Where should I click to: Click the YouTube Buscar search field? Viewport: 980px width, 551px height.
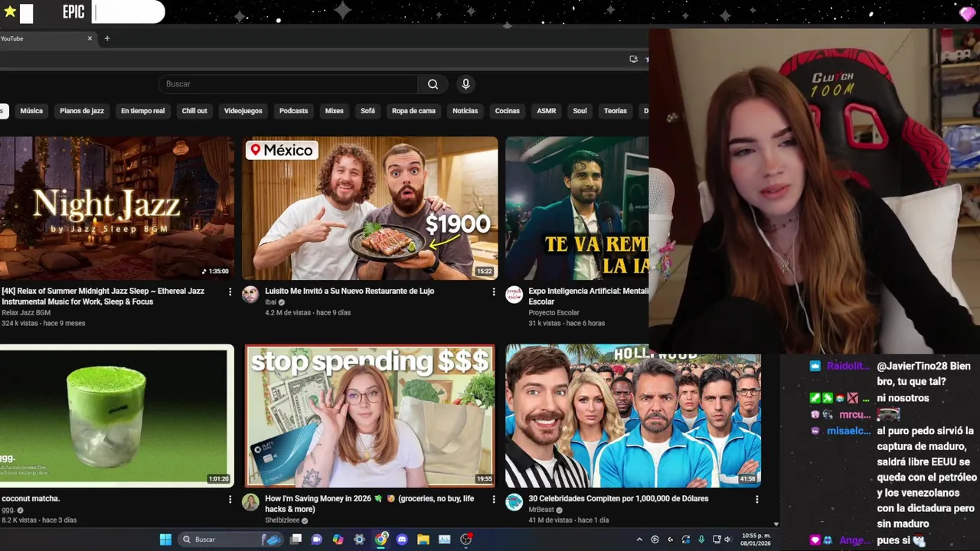point(289,84)
